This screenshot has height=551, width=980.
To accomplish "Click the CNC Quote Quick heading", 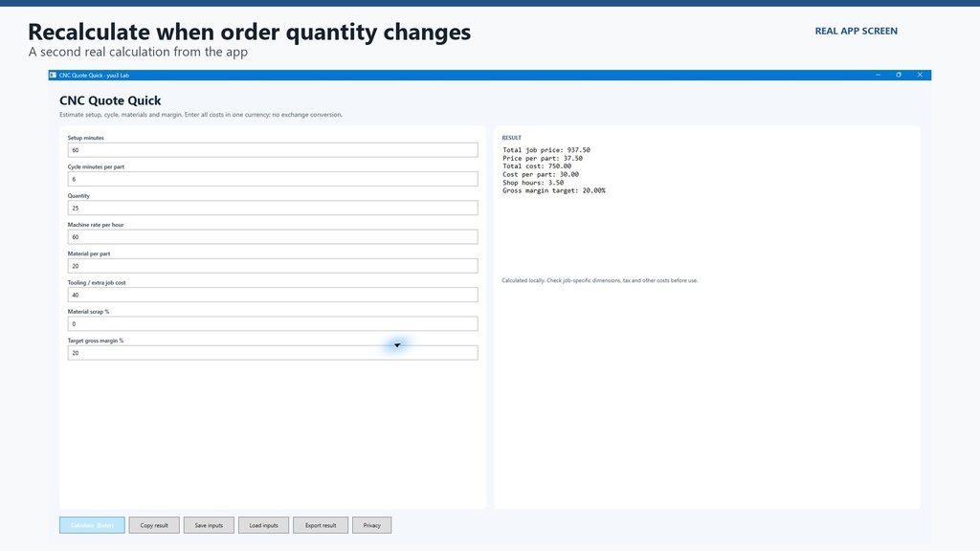I will (110, 100).
